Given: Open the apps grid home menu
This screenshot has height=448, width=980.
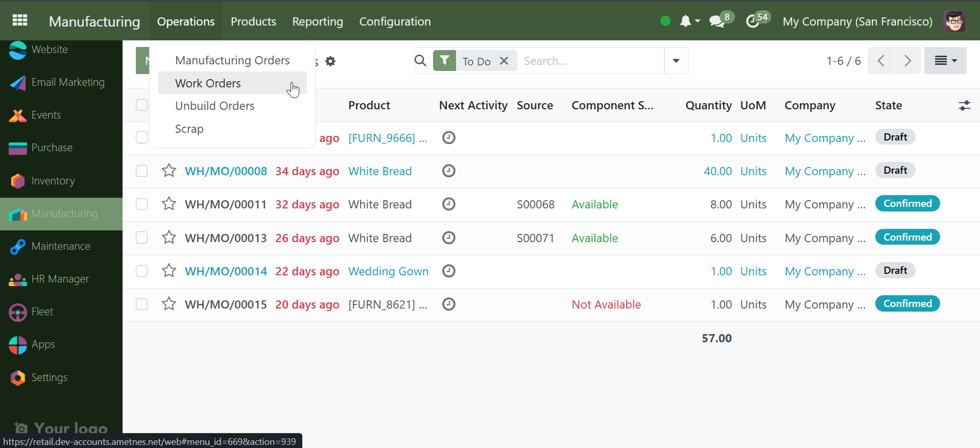Looking at the screenshot, I should pyautogui.click(x=20, y=20).
